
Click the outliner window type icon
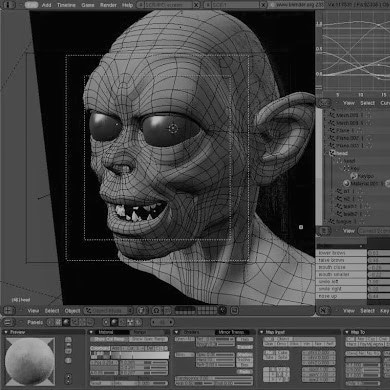pyautogui.click(x=323, y=230)
